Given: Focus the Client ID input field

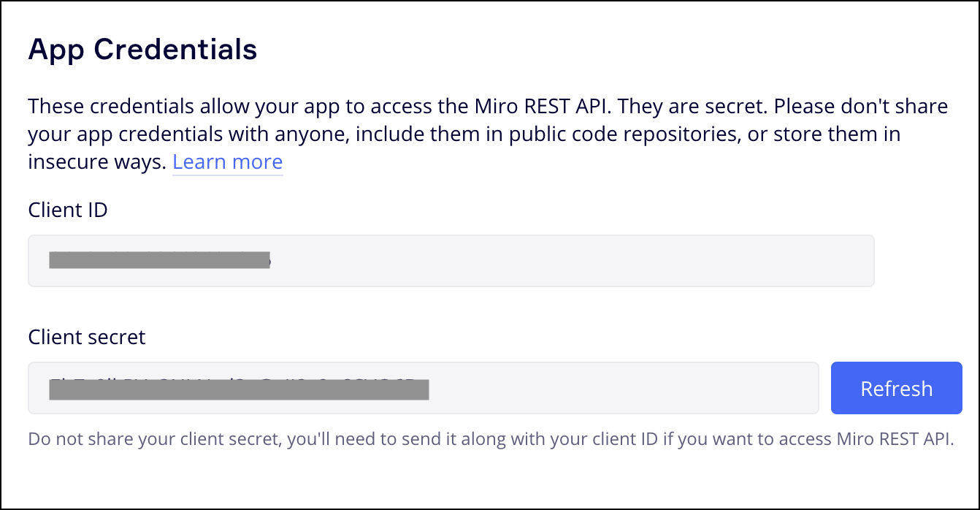Looking at the screenshot, I should 451,261.
